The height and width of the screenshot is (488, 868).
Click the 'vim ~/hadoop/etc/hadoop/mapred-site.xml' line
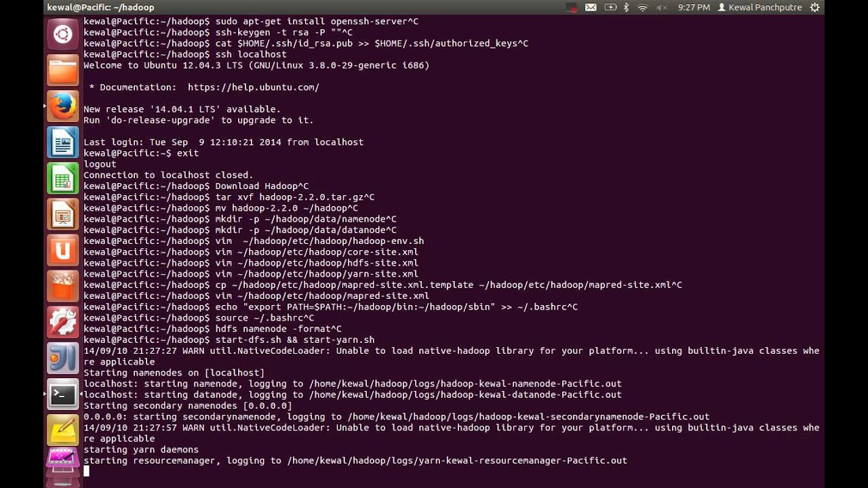click(x=256, y=296)
